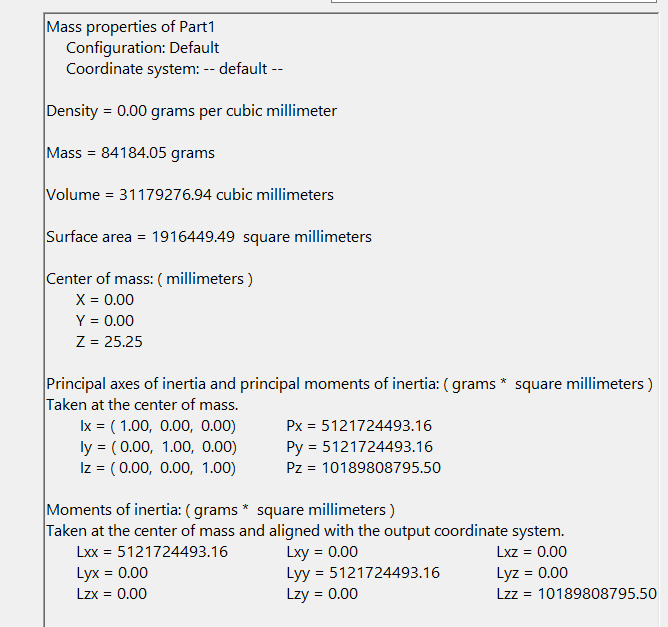Screen dimensions: 668x627
Task: Click the Lxx = 5121724493.16 value
Action: 152,552
